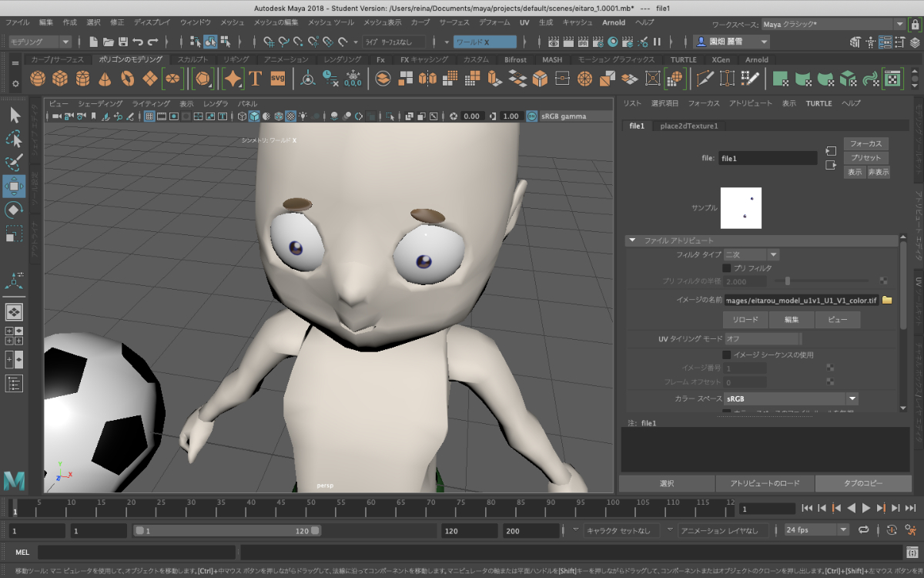Viewport: 924px width, 578px height.
Task: Open the メッシュ ツール menu
Action: 331,22
